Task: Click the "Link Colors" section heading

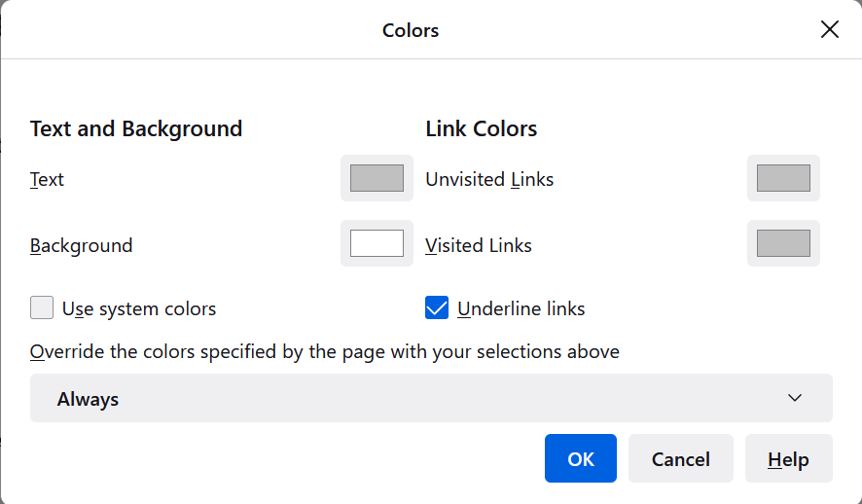Action: 482,128
